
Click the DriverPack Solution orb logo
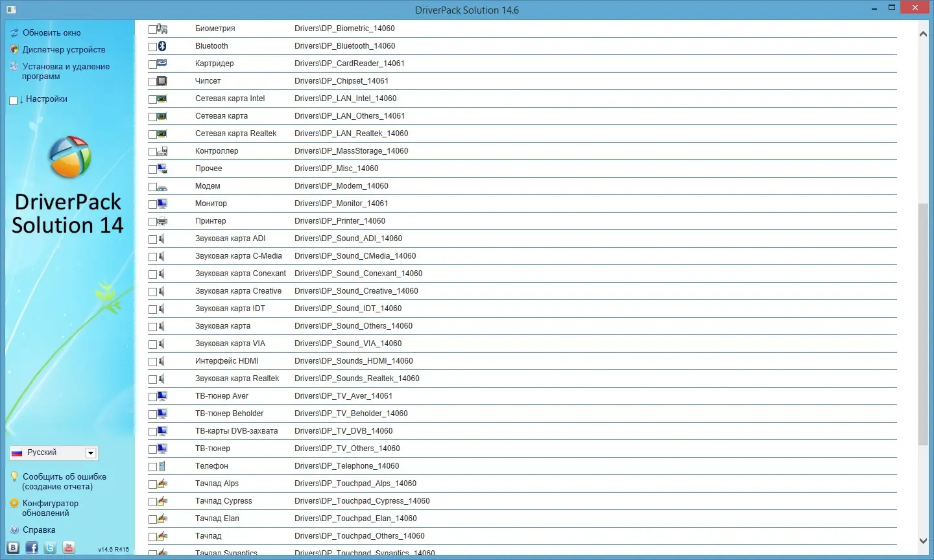[69, 157]
